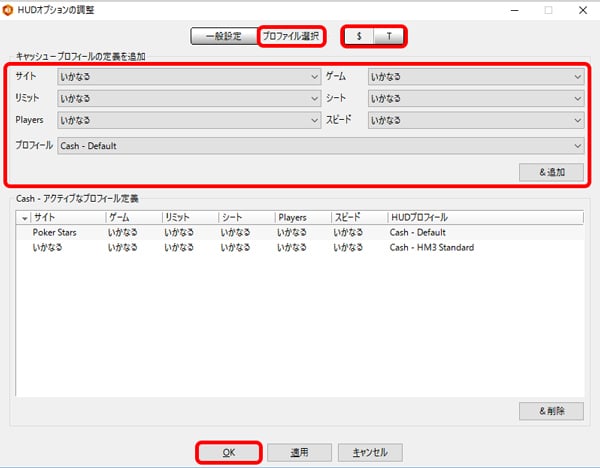Click the &削除 button
Screen dimensions: 600x468
point(552,411)
